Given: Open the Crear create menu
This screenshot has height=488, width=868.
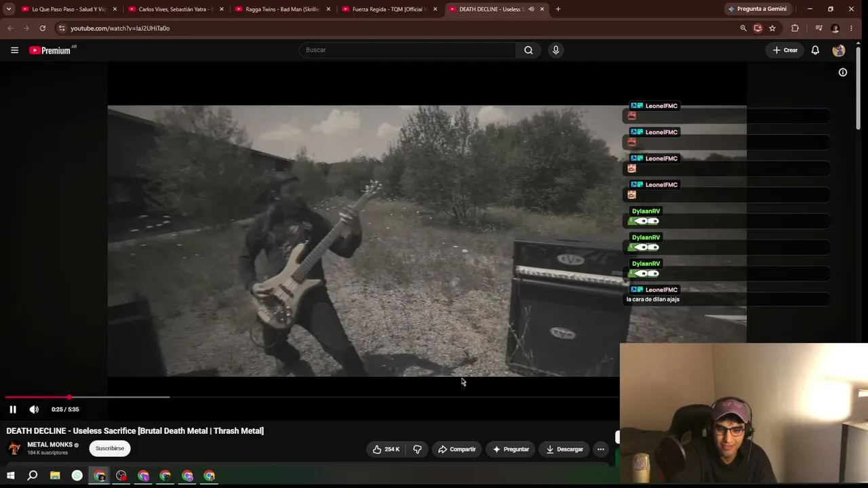Looking at the screenshot, I should (x=785, y=50).
